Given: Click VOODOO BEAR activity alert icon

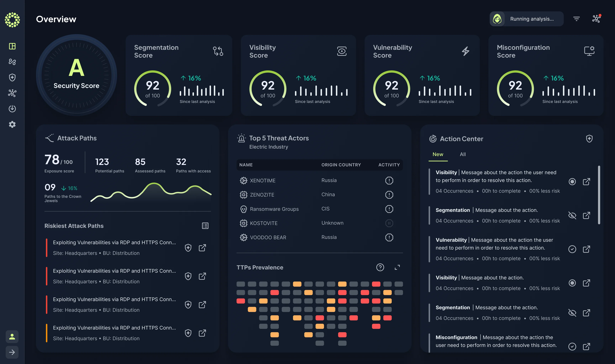Looking at the screenshot, I should (389, 237).
